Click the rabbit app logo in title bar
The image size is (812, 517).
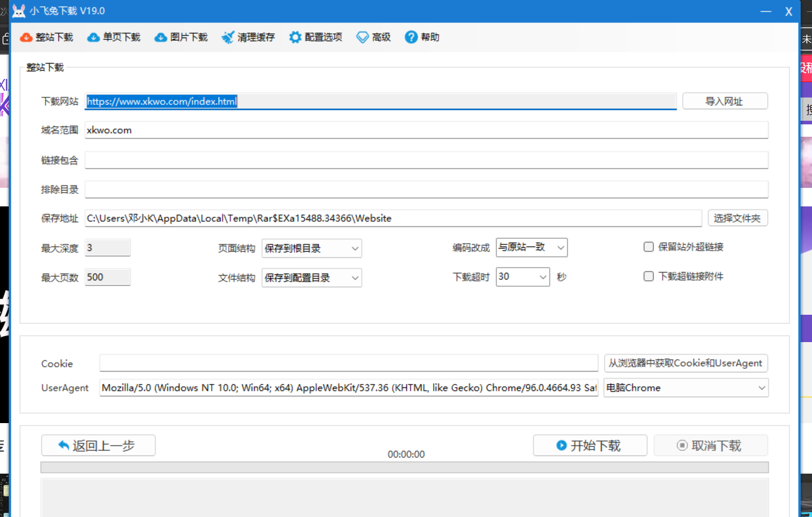pyautogui.click(x=19, y=11)
